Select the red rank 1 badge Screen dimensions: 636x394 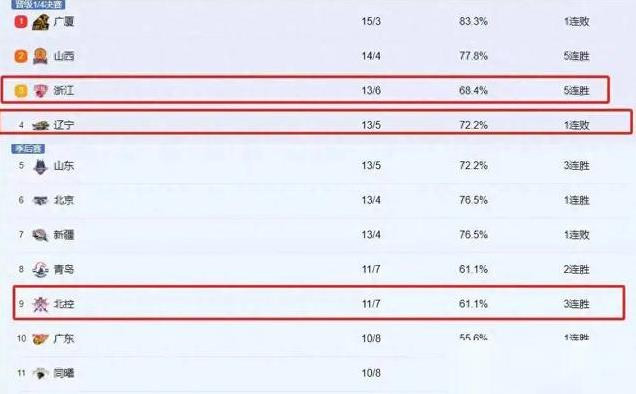click(21, 22)
